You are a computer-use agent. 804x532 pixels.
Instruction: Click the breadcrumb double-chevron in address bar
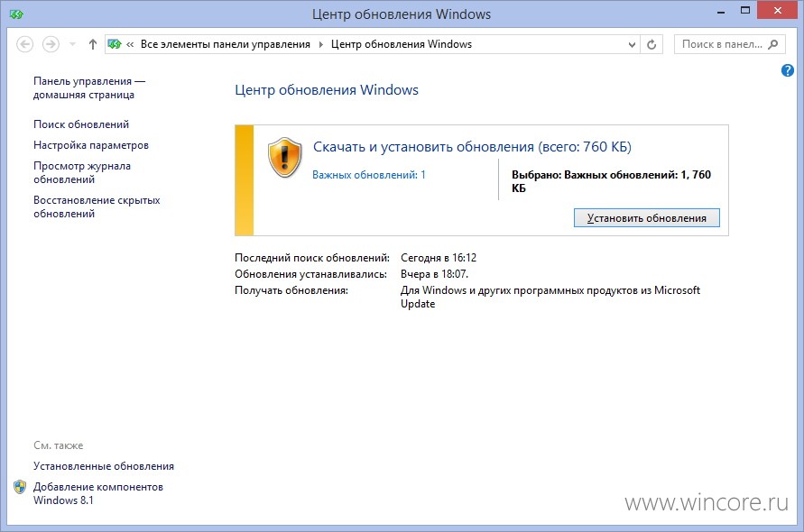point(130,44)
